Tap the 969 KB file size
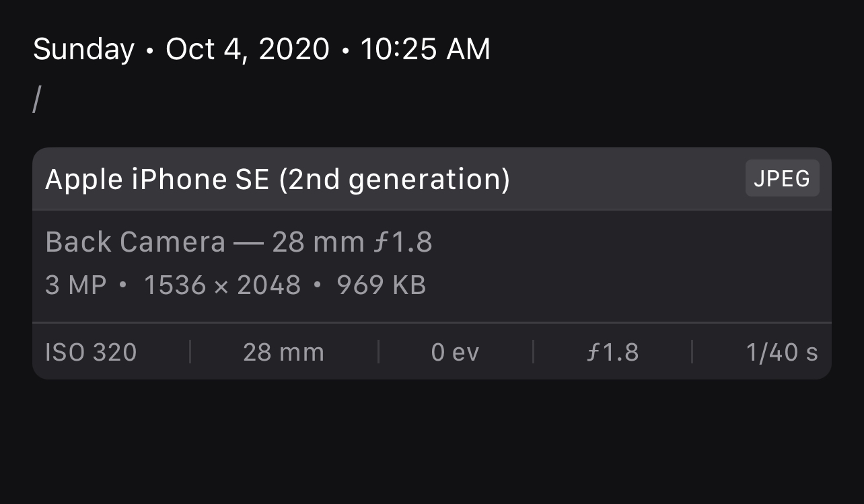Screen dimensions: 864x504 381,285
